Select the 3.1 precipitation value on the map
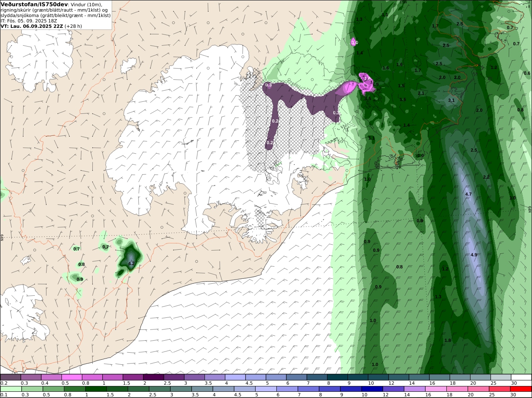This screenshot has width=532, height=398. (x=451, y=100)
